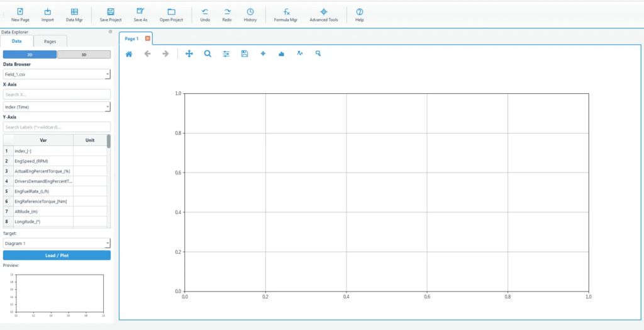Screen dimensions: 644x330
Task: Click the New Page toolbar icon
Action: point(20,14)
